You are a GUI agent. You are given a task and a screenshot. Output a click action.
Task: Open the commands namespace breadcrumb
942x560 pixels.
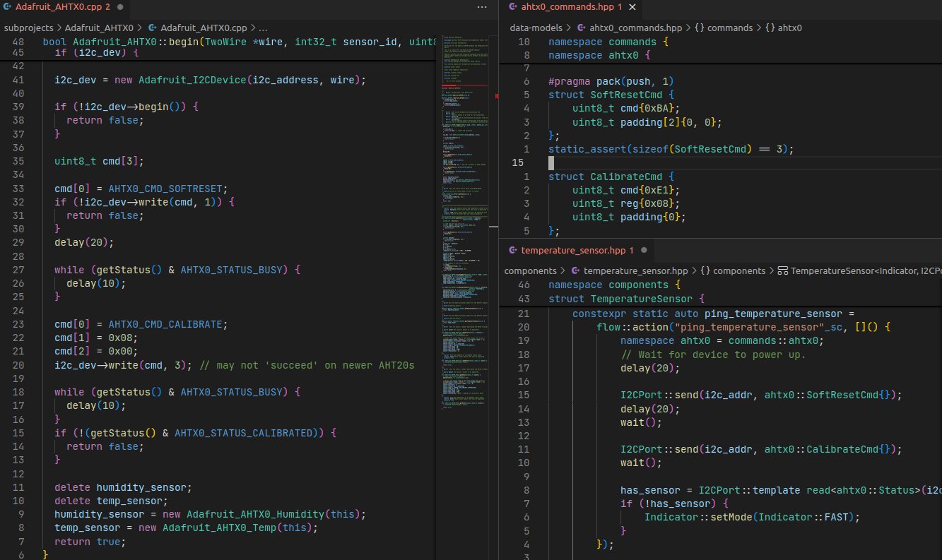click(x=730, y=28)
